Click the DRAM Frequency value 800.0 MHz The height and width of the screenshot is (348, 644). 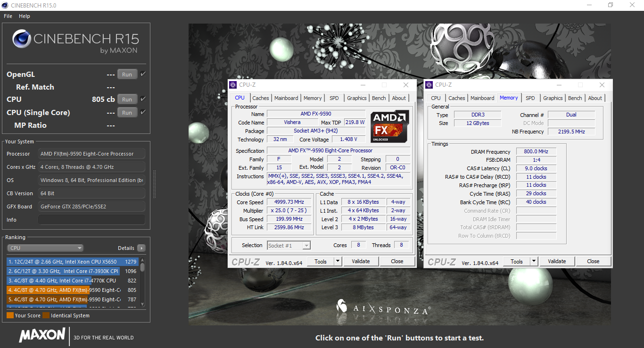coord(536,152)
